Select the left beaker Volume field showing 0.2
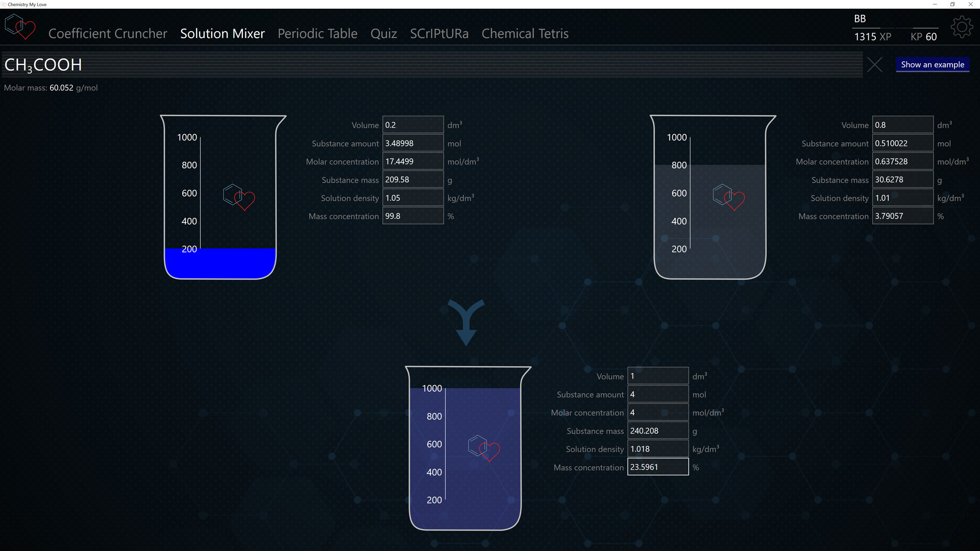 pyautogui.click(x=413, y=125)
